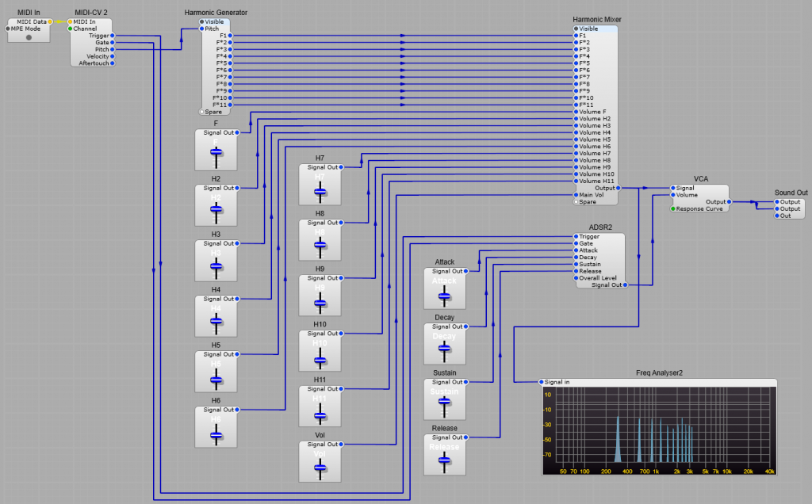The height and width of the screenshot is (504, 812).
Task: Click the Output pin on the Sound Out module
Action: click(776, 201)
